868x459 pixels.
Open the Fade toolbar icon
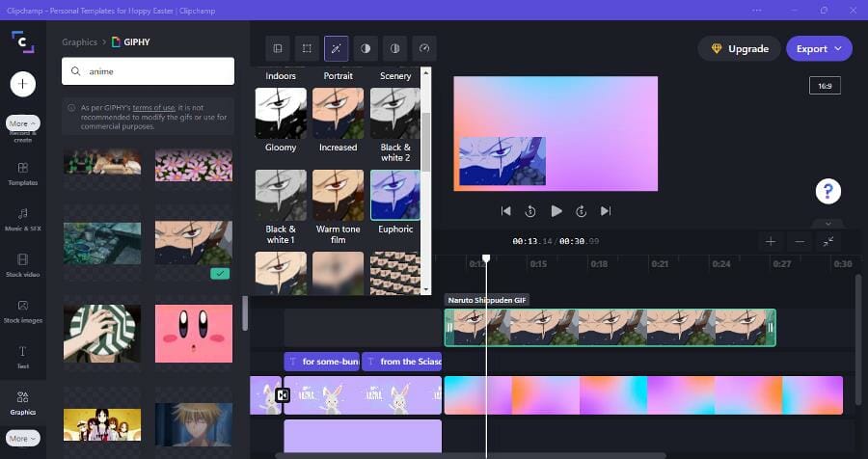(x=394, y=49)
